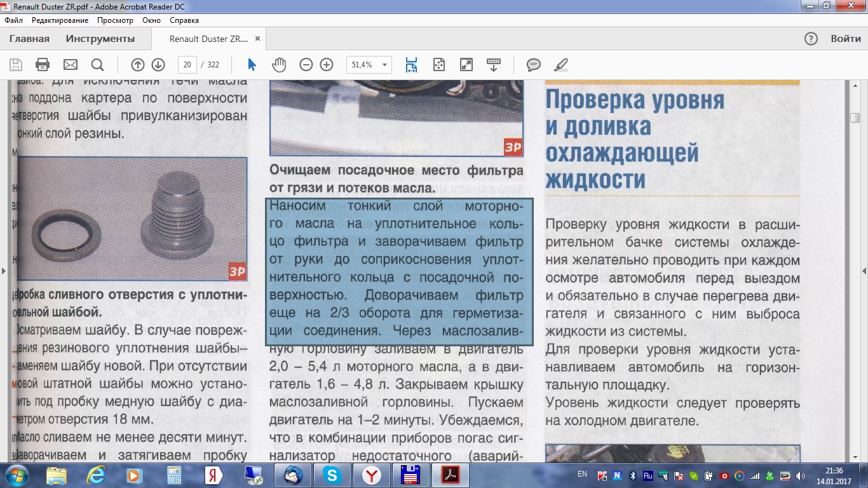Launch Internet Explorer from the taskbar
This screenshot has width=868, height=488.
96,475
